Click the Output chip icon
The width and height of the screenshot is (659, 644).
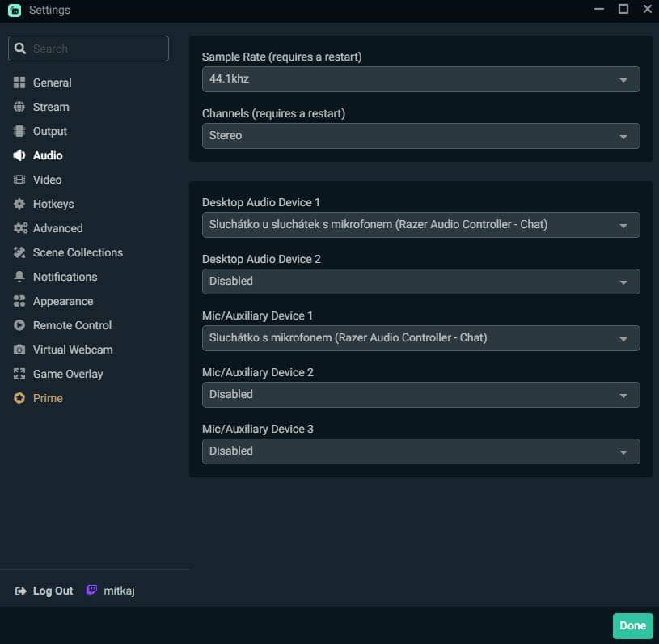click(19, 131)
